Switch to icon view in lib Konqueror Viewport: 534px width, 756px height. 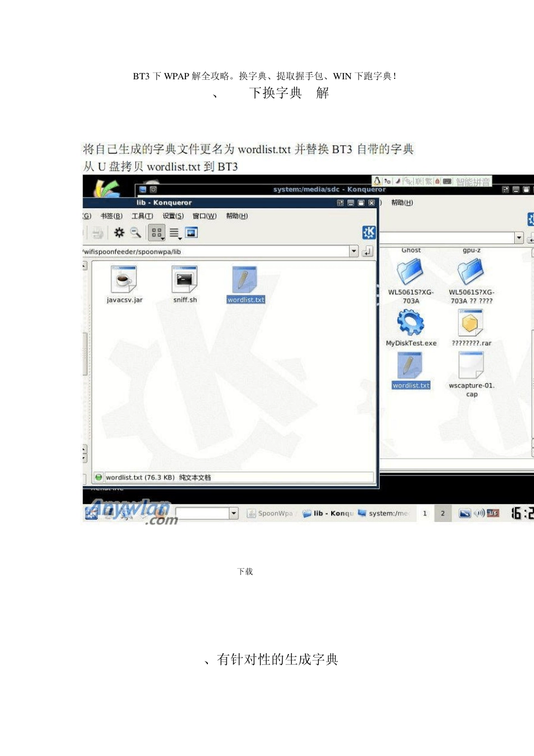(x=156, y=232)
